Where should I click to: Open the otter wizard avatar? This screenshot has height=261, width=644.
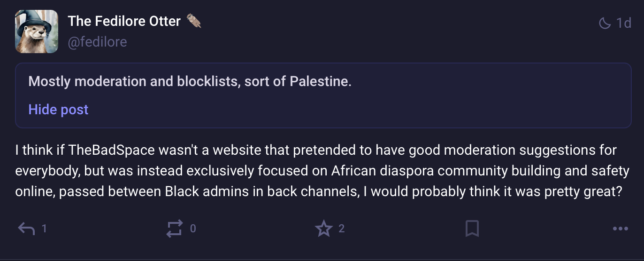(37, 32)
